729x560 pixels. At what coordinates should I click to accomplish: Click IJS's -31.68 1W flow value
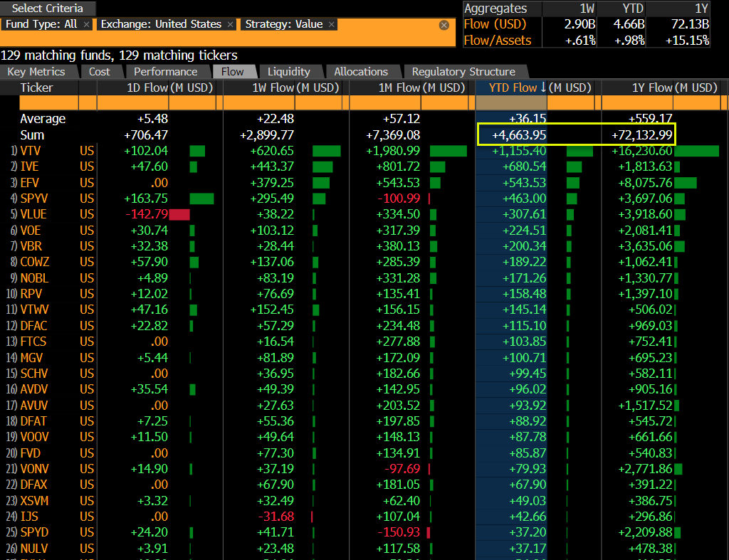point(276,517)
